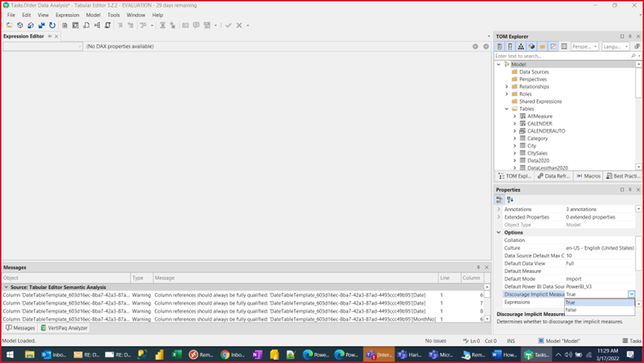Open the Help menu
This screenshot has height=363, width=644.
[x=158, y=15]
